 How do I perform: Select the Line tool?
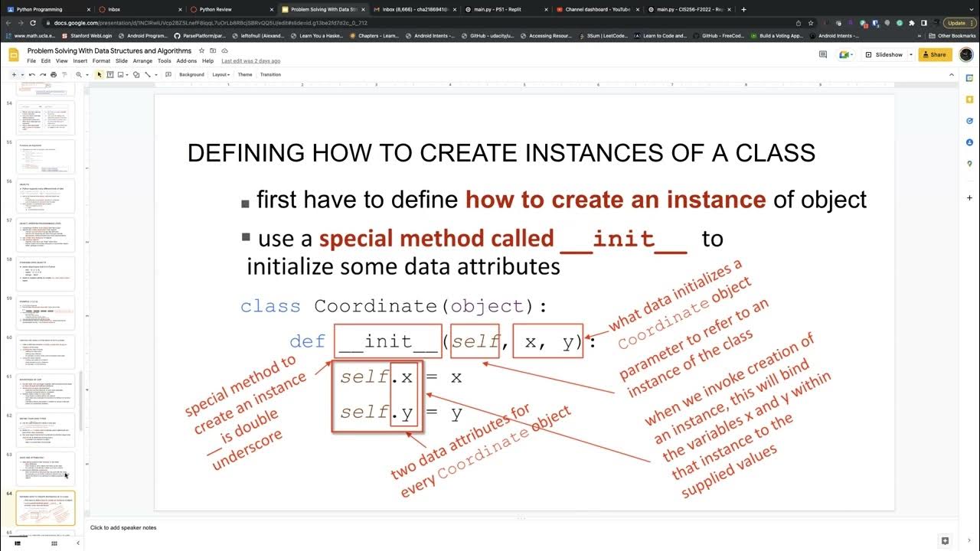pyautogui.click(x=147, y=74)
